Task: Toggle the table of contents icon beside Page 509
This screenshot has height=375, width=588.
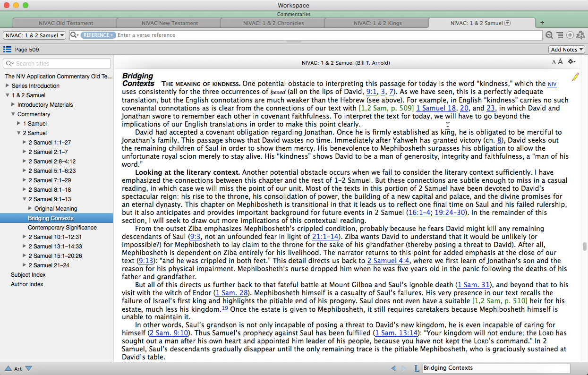Action: [x=8, y=50]
